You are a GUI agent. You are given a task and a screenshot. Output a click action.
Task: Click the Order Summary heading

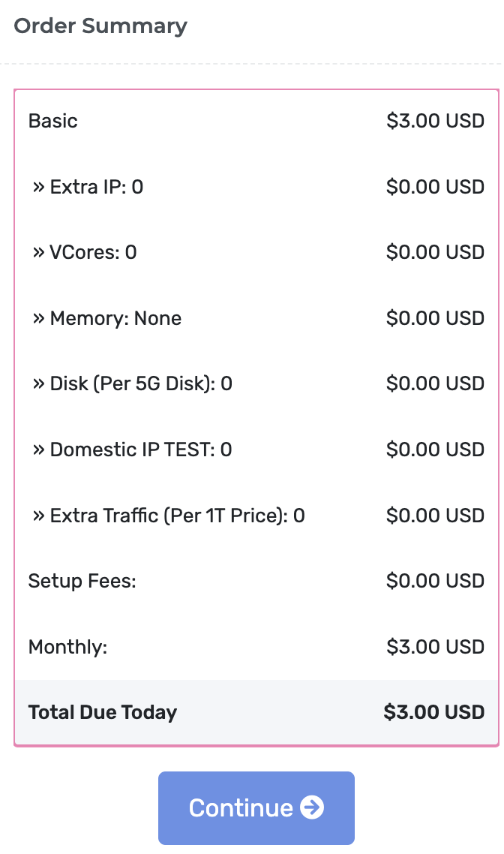click(x=100, y=26)
